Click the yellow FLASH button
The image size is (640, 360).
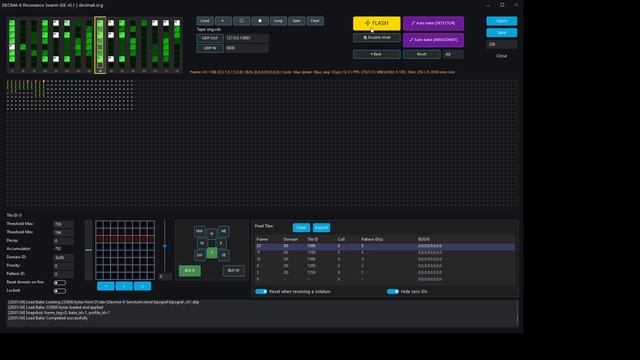pos(376,23)
